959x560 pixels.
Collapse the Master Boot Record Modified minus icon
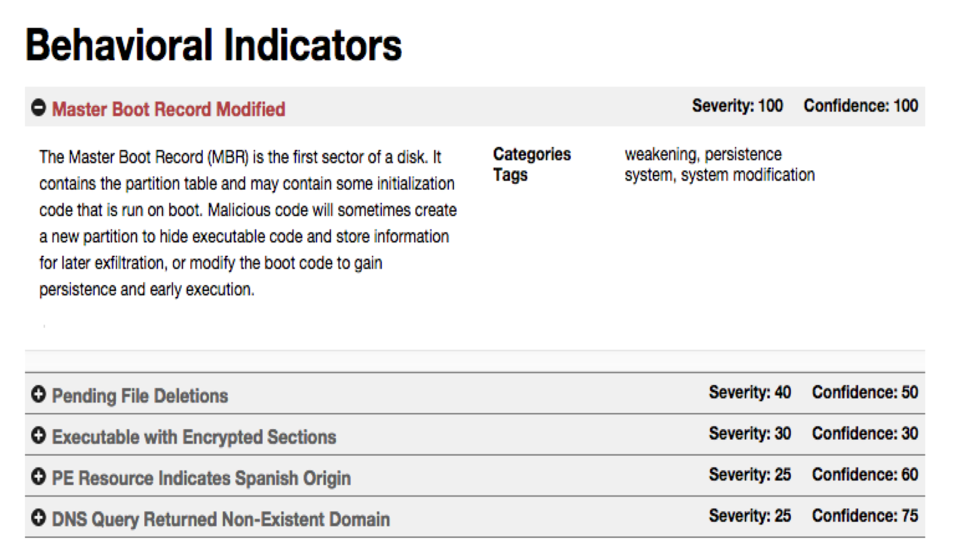pos(39,108)
